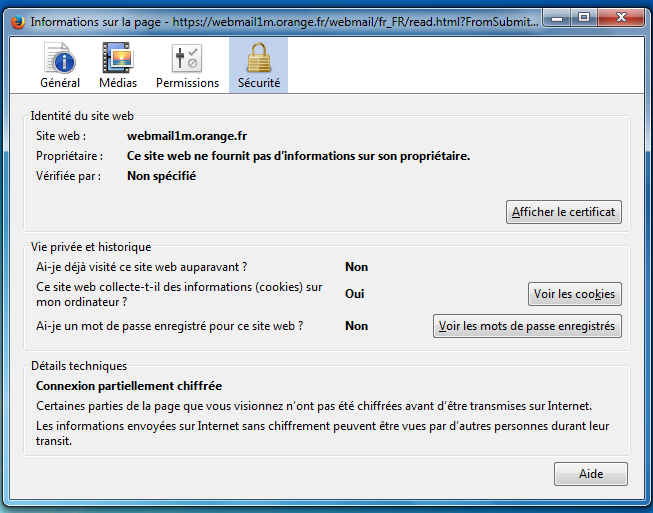Minimize the page info window
Viewport: 653px width, 513px height.
coord(558,18)
